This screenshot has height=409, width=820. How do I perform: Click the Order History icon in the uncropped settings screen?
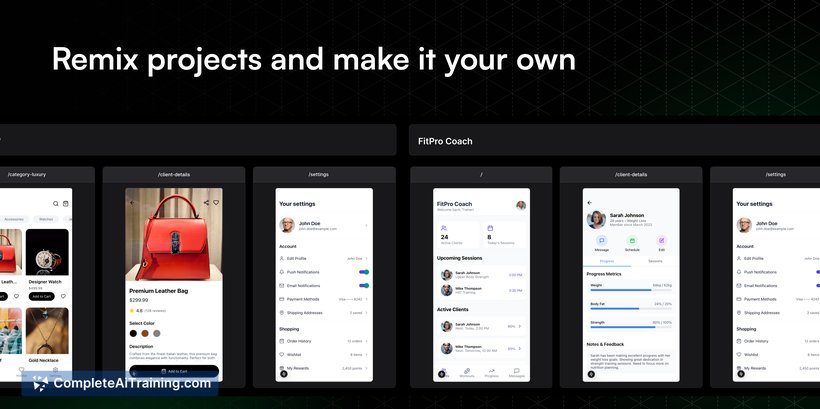point(282,341)
